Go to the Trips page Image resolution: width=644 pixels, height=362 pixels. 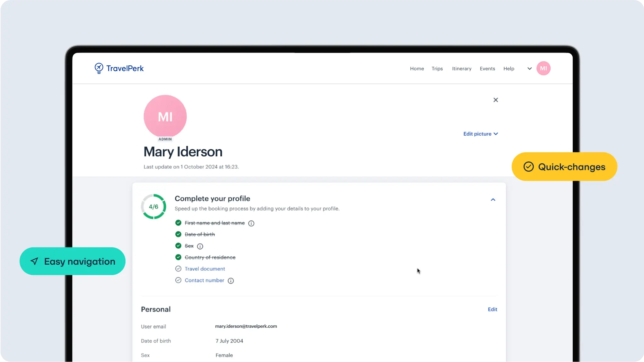(x=437, y=68)
